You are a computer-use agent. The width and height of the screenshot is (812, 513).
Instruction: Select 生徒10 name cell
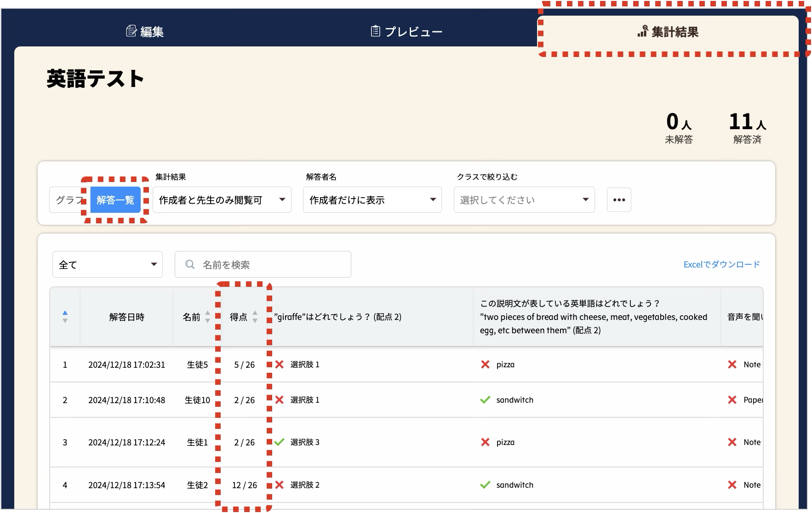[197, 400]
